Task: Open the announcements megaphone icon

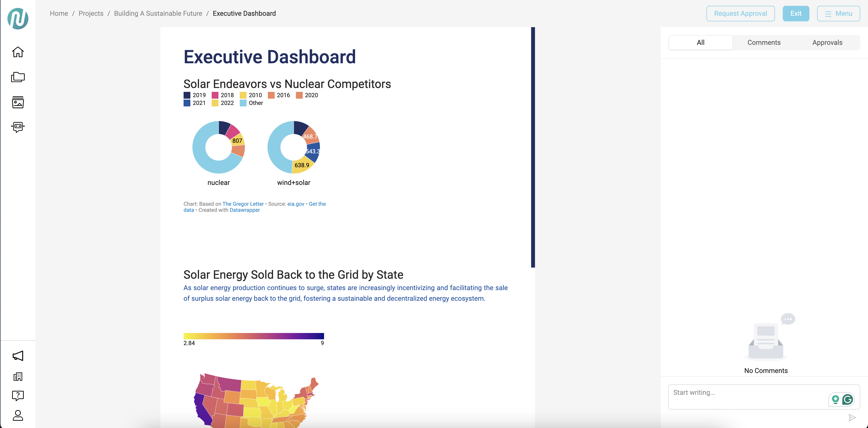Action: 17,356
